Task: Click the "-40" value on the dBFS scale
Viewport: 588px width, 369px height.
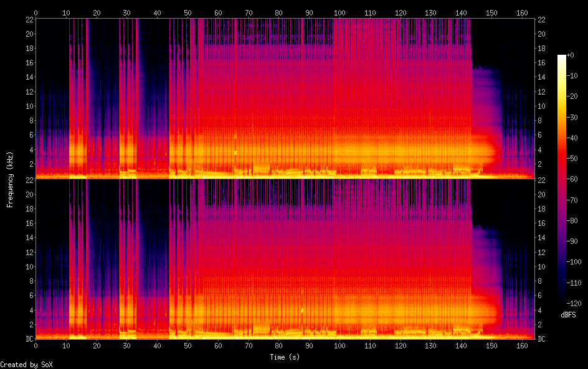Action: tap(572, 138)
